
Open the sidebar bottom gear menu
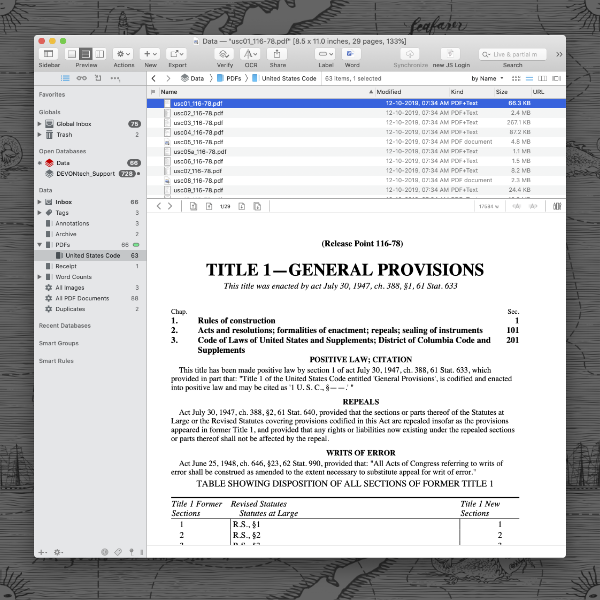coord(58,552)
